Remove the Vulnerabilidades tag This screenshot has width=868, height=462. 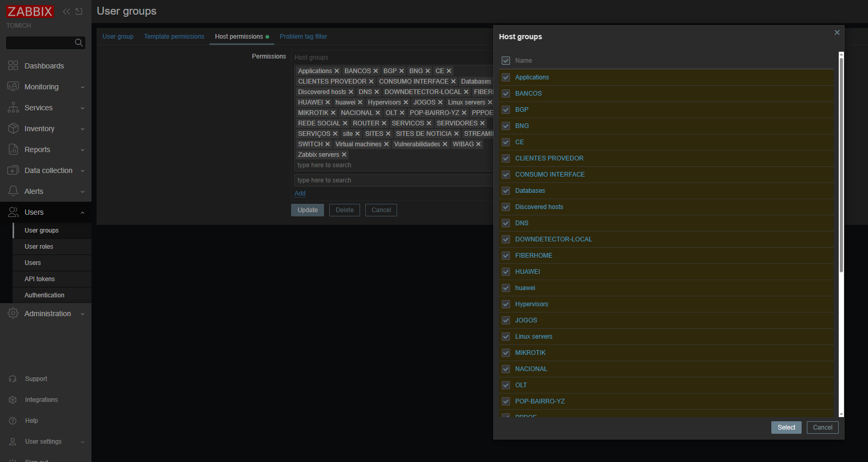click(x=445, y=144)
